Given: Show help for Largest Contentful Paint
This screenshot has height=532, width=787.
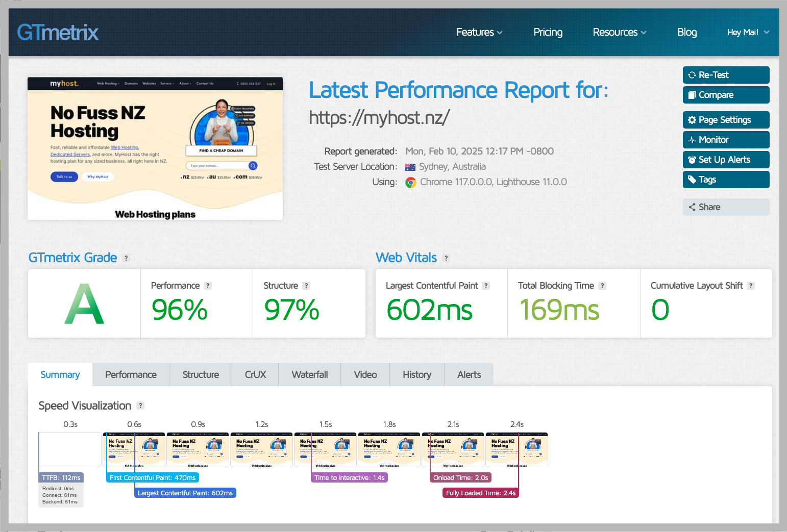Looking at the screenshot, I should pos(486,286).
